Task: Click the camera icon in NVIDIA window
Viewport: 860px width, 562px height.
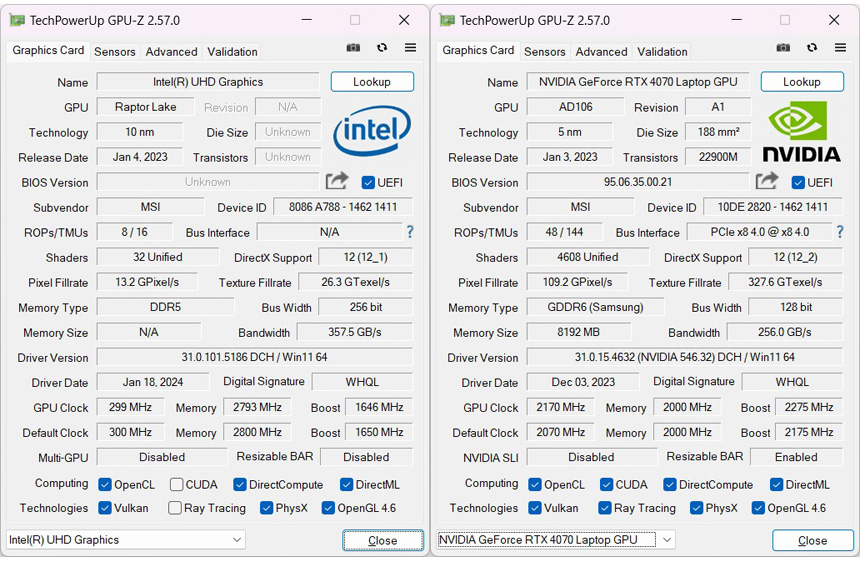Action: (x=783, y=48)
